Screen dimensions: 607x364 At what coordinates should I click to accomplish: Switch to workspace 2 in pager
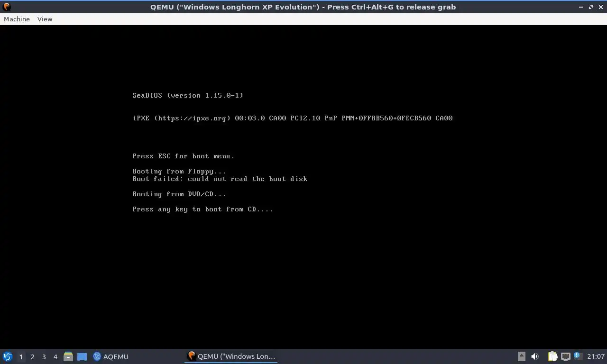point(32,357)
